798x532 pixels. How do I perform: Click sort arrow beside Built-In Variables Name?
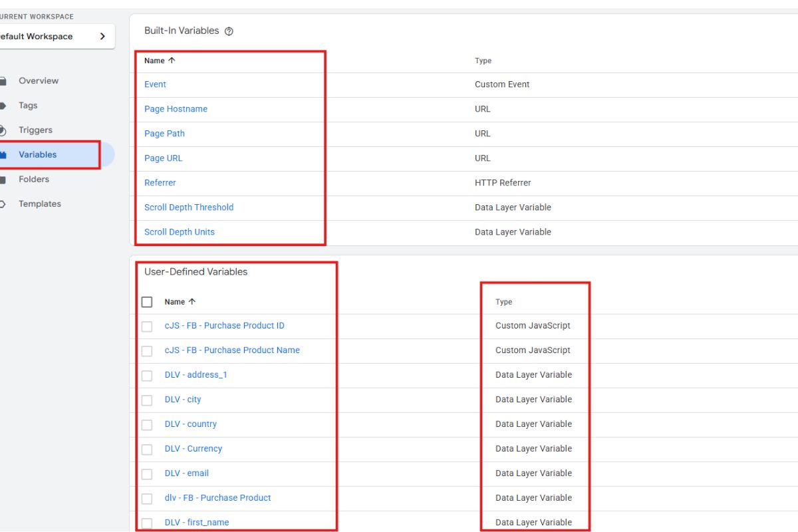pyautogui.click(x=172, y=61)
